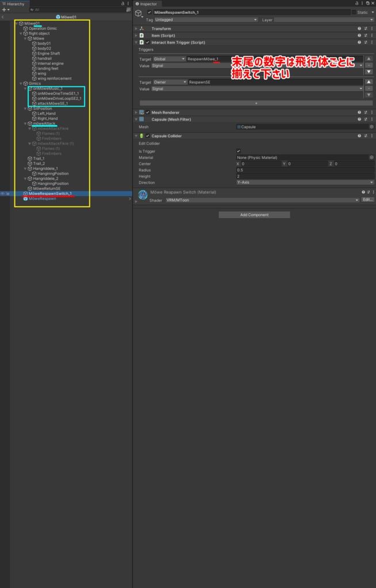Open Capsule Collider help icon

tap(359, 136)
